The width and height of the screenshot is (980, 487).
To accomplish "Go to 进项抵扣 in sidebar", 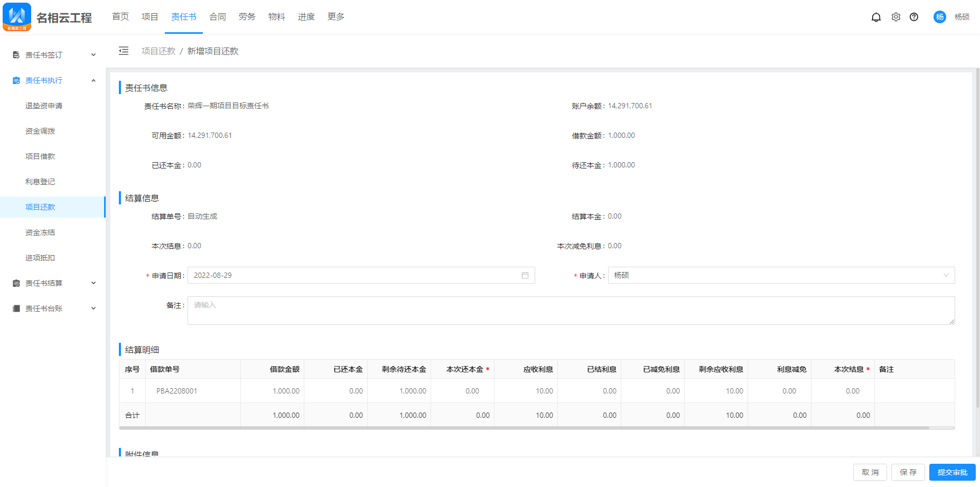I will tap(53, 258).
